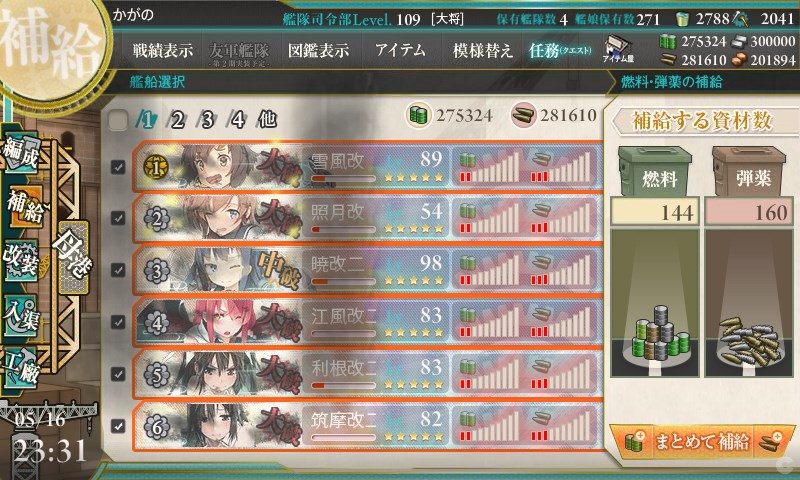Uncheck the 雪風改 supply checkbox

pyautogui.click(x=118, y=167)
